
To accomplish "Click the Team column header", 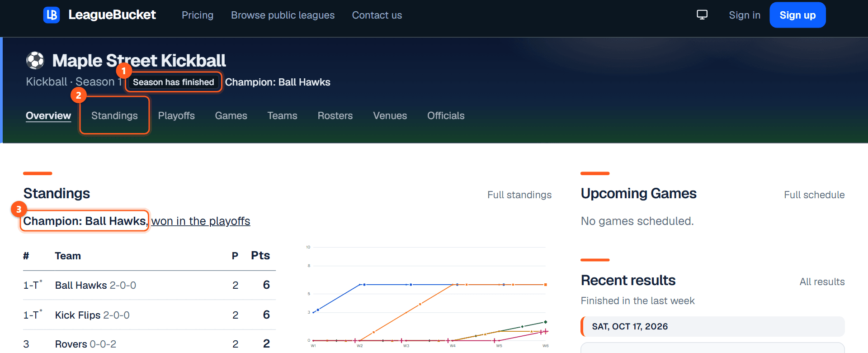I will point(68,256).
